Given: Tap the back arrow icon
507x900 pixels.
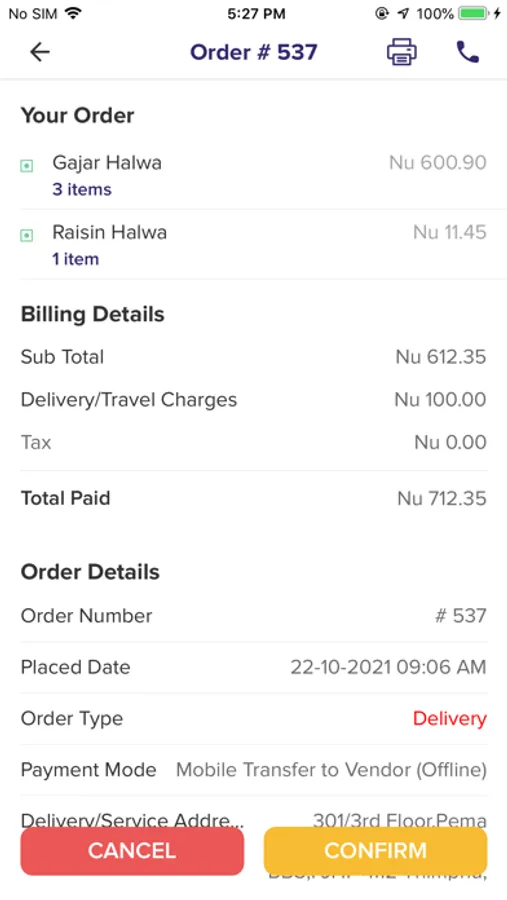Looking at the screenshot, I should [x=40, y=52].
